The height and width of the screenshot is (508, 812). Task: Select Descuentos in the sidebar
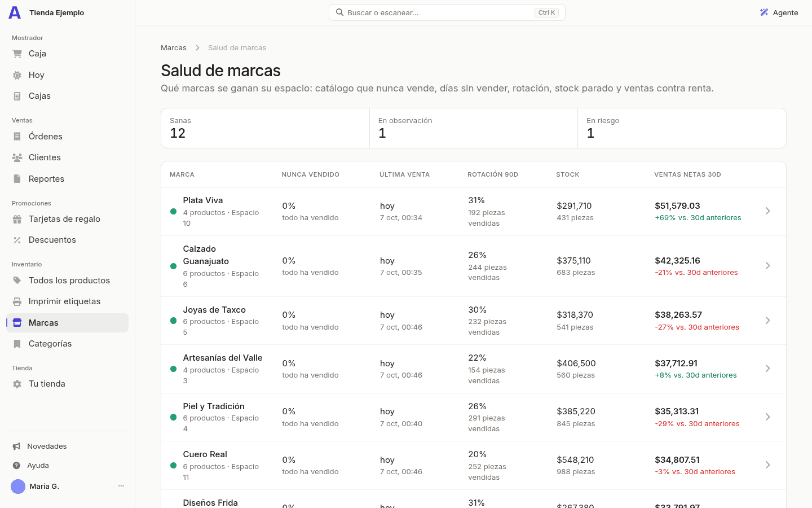(67, 240)
